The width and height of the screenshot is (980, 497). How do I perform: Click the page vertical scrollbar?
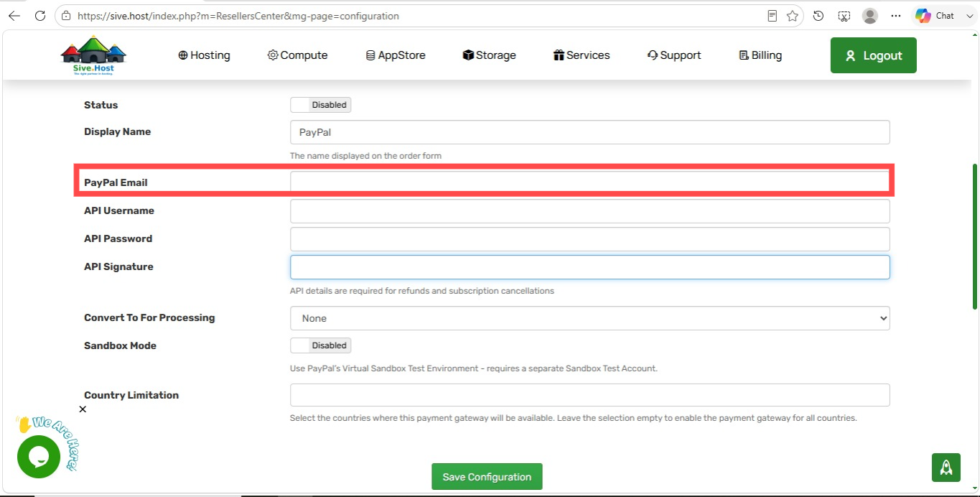click(974, 237)
